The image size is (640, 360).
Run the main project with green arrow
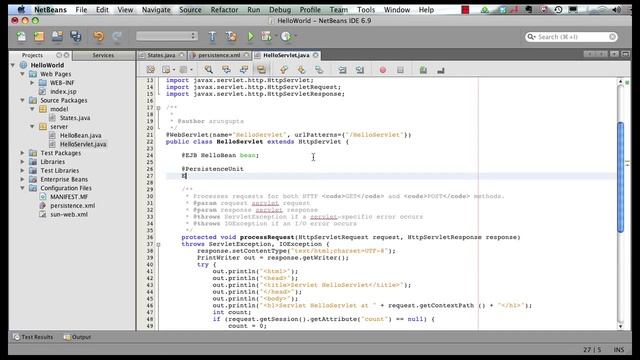tap(251, 37)
